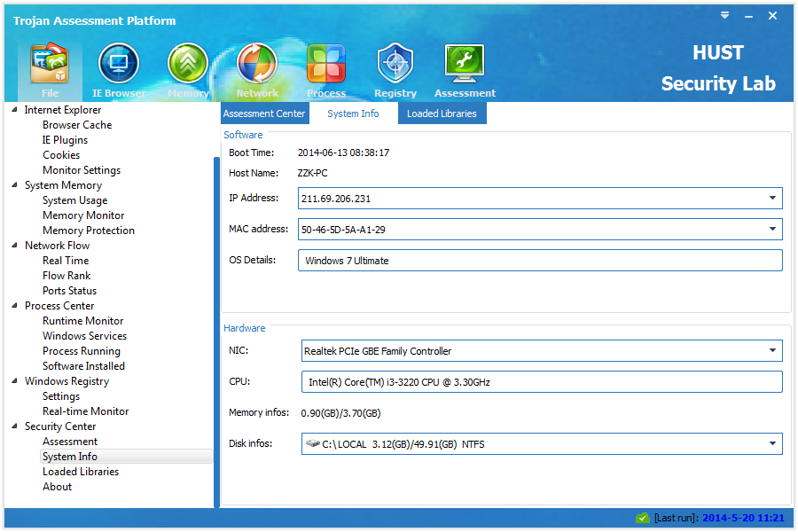
Task: Open the MAC address dropdown
Action: (x=772, y=229)
